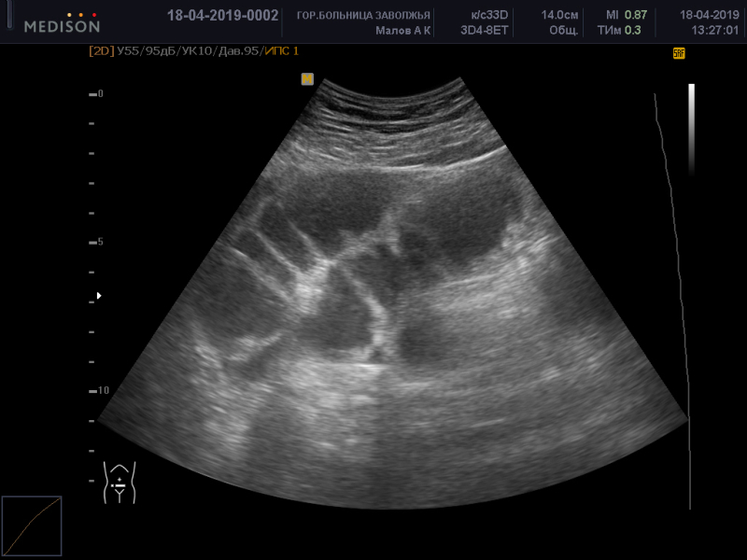
Task: Click the MEDISON logo
Action: pos(62,23)
